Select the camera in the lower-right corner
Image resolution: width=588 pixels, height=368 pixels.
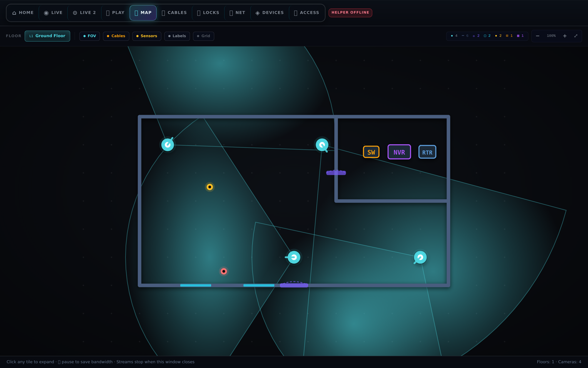pyautogui.click(x=420, y=257)
